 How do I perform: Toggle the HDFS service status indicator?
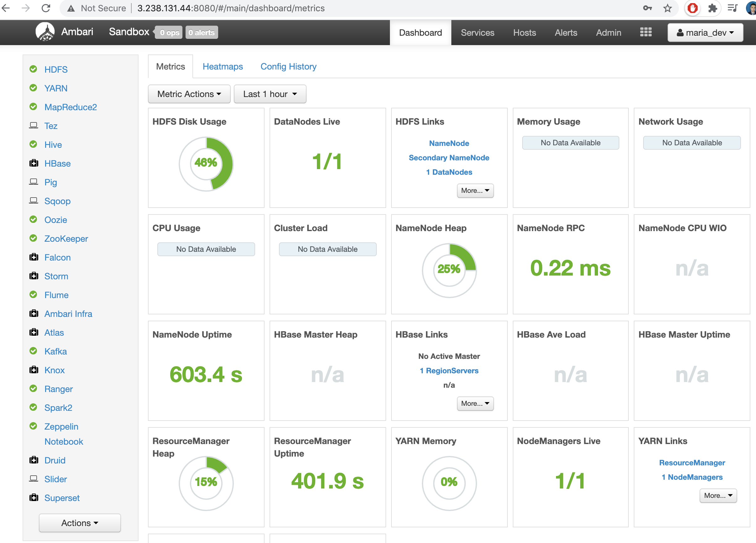tap(34, 69)
